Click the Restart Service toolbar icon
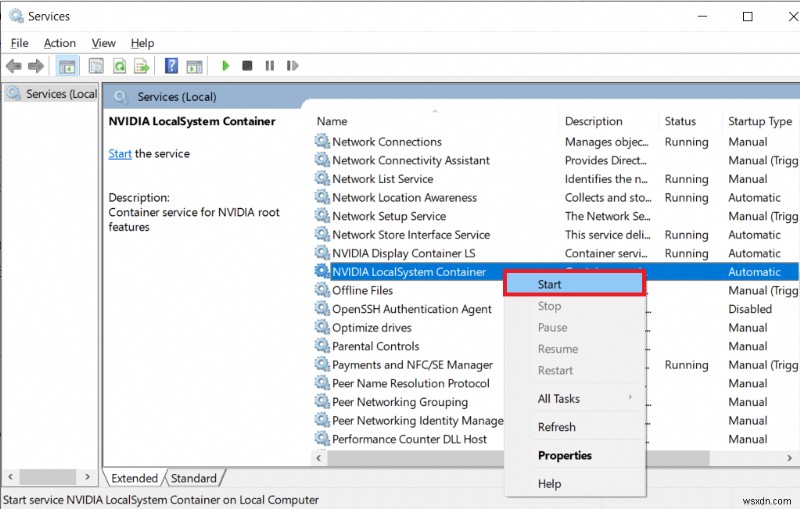Viewport: 800px width, 509px height. click(x=292, y=66)
